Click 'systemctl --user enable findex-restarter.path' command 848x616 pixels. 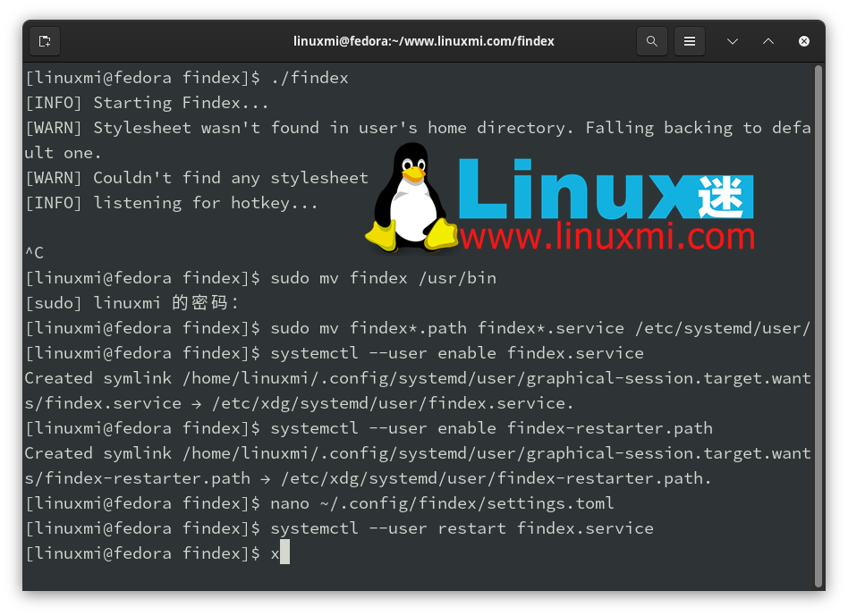[492, 428]
